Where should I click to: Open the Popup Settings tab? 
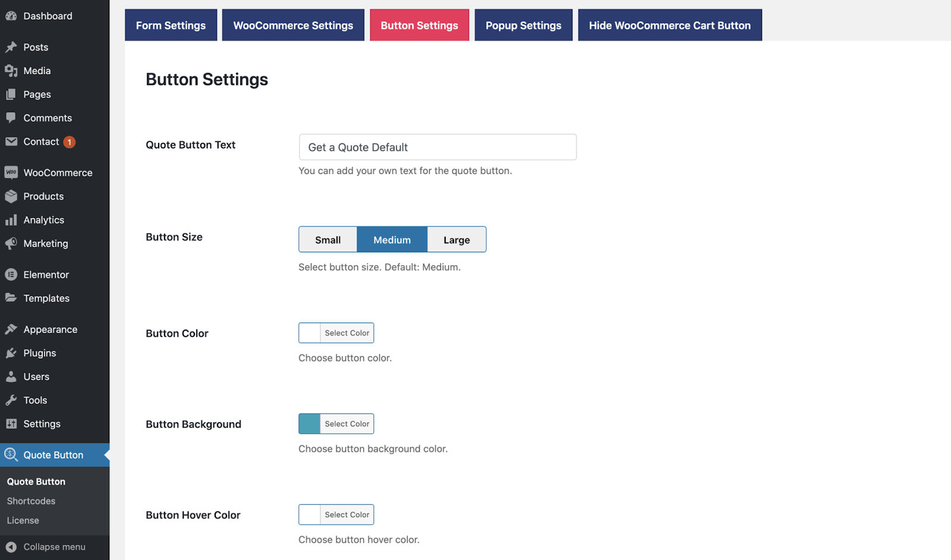(524, 26)
